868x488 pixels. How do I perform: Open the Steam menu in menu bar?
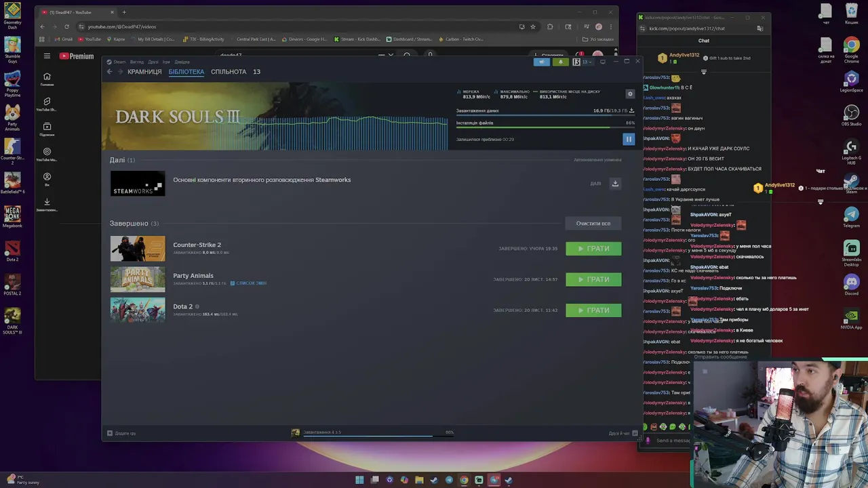[x=119, y=62]
